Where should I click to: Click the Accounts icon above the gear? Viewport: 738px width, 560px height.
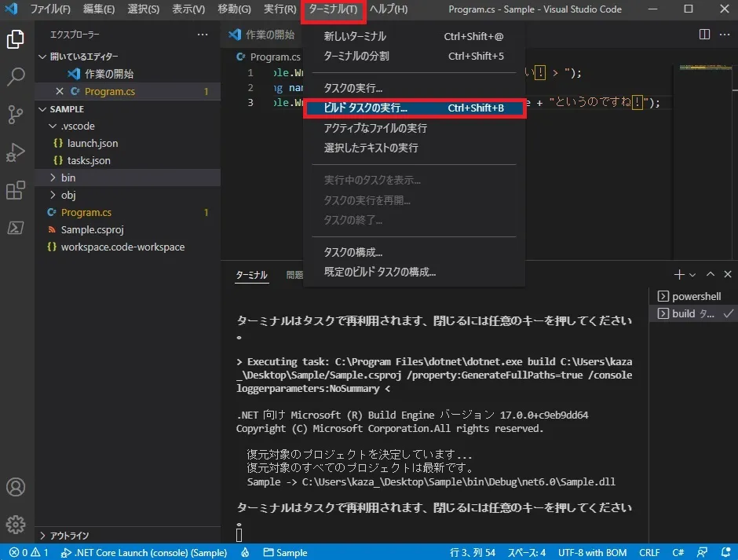[17, 487]
